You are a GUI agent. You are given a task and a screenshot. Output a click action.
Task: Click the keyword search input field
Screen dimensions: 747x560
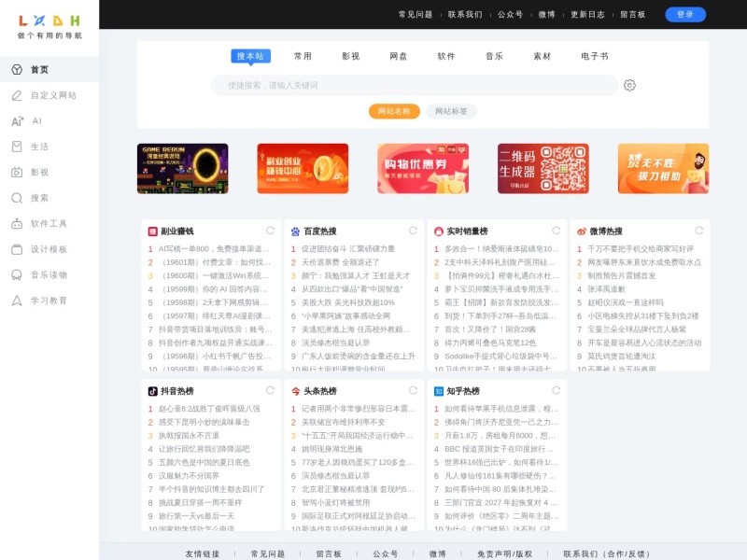click(415, 85)
